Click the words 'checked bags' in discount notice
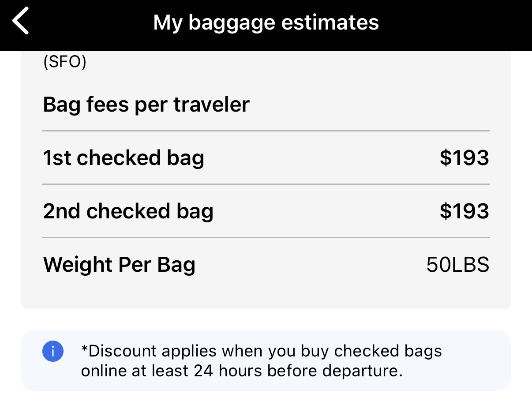Screen dimensions: 532x405 388,351
